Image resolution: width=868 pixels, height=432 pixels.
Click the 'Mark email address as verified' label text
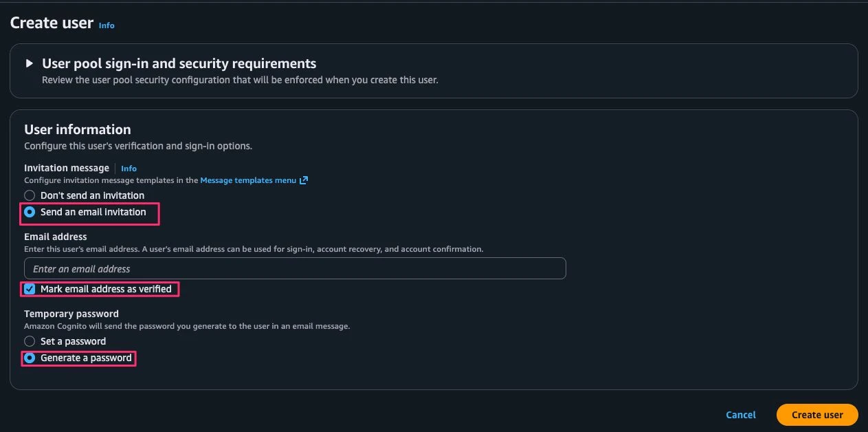coord(106,289)
